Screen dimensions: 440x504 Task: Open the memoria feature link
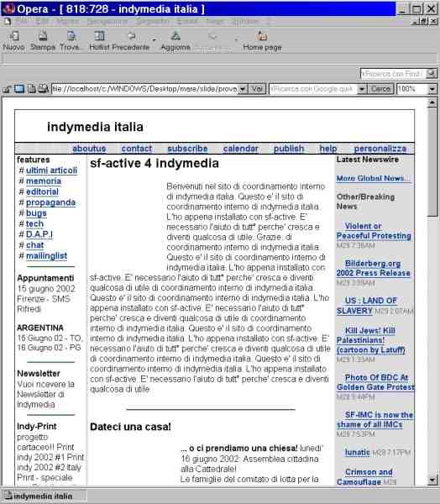coord(44,181)
